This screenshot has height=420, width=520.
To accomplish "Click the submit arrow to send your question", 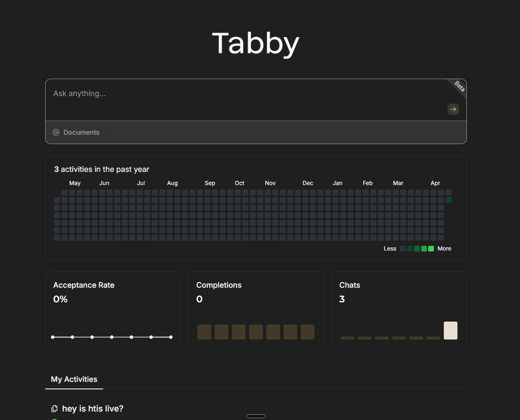I will tap(453, 109).
